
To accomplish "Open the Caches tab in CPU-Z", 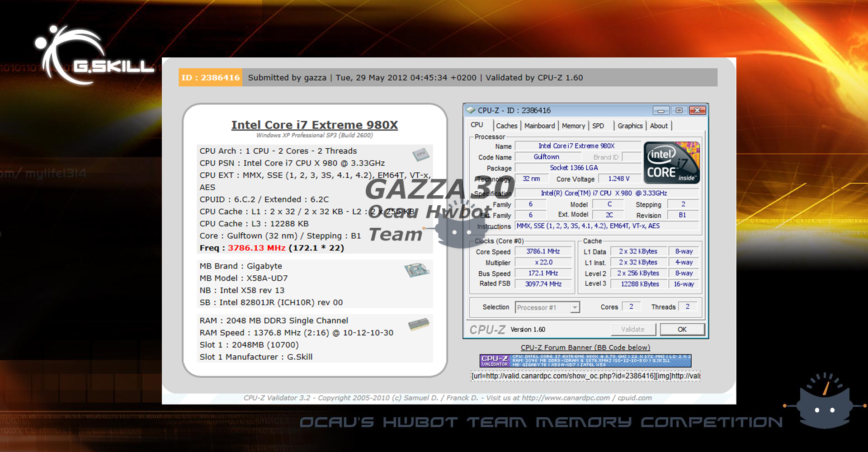I will (506, 126).
